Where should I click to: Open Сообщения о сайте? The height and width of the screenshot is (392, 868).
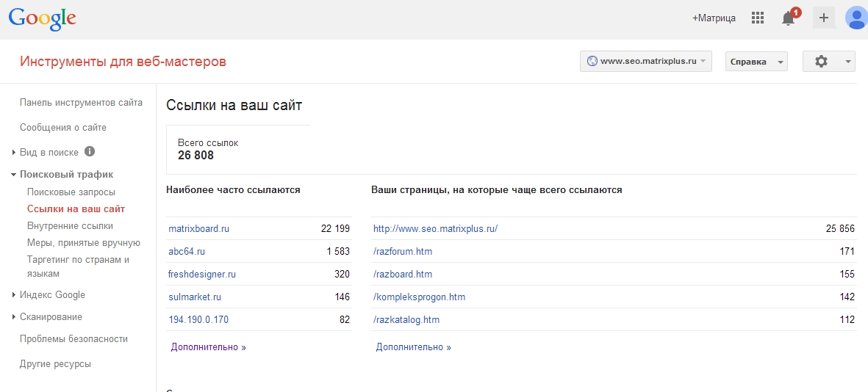point(63,128)
